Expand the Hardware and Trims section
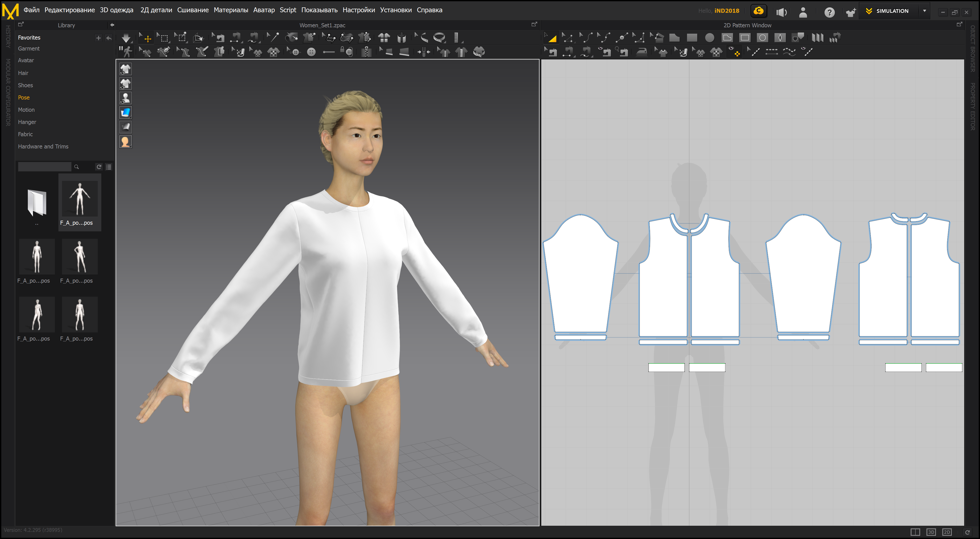980x539 pixels. tap(43, 146)
